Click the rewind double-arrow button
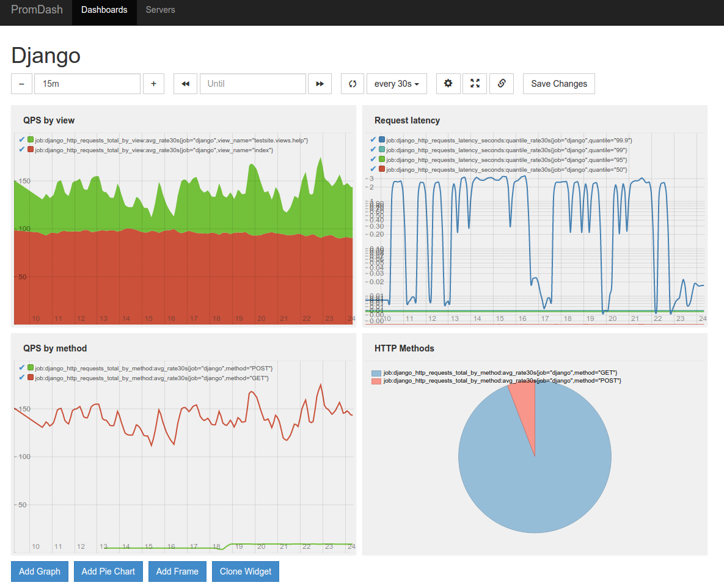 tap(185, 84)
